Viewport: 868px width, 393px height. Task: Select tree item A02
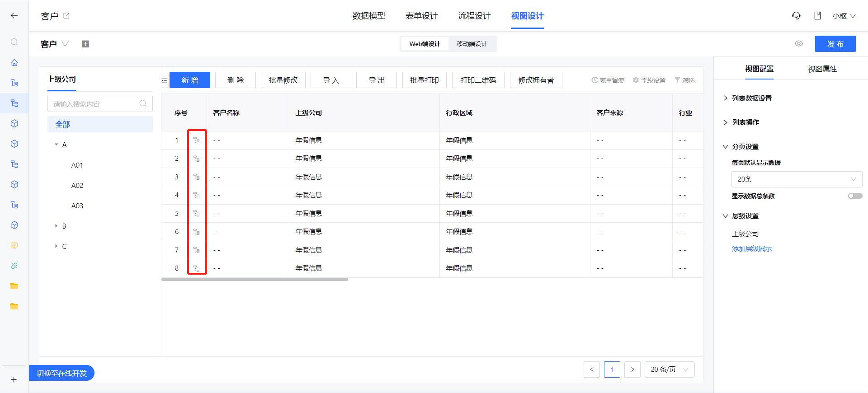(x=77, y=185)
